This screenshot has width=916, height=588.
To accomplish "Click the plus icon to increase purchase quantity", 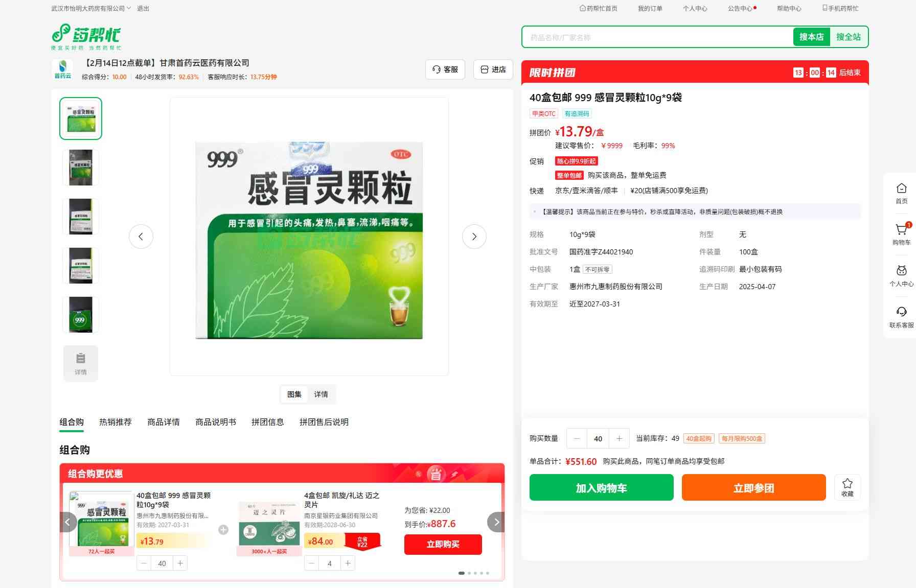I will tap(619, 438).
